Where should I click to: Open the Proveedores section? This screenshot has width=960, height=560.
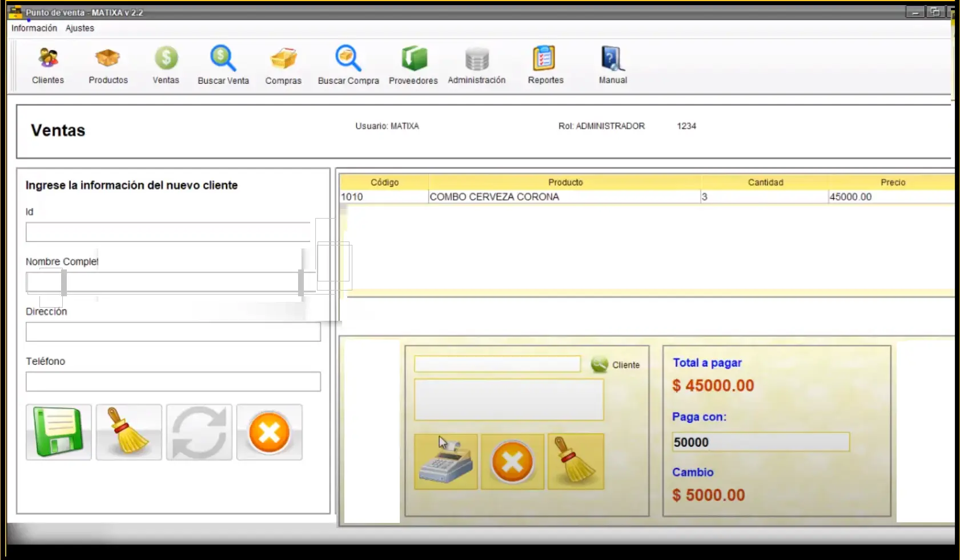click(x=413, y=65)
